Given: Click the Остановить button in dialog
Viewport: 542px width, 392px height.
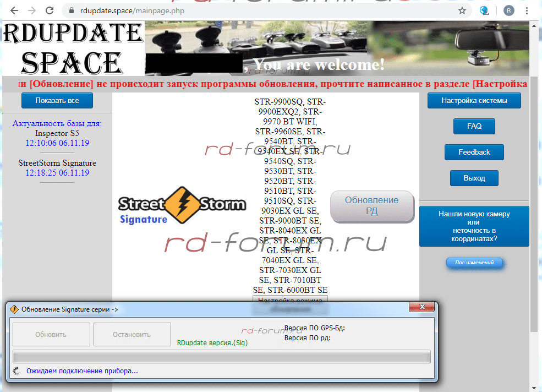Looking at the screenshot, I should click(x=132, y=335).
